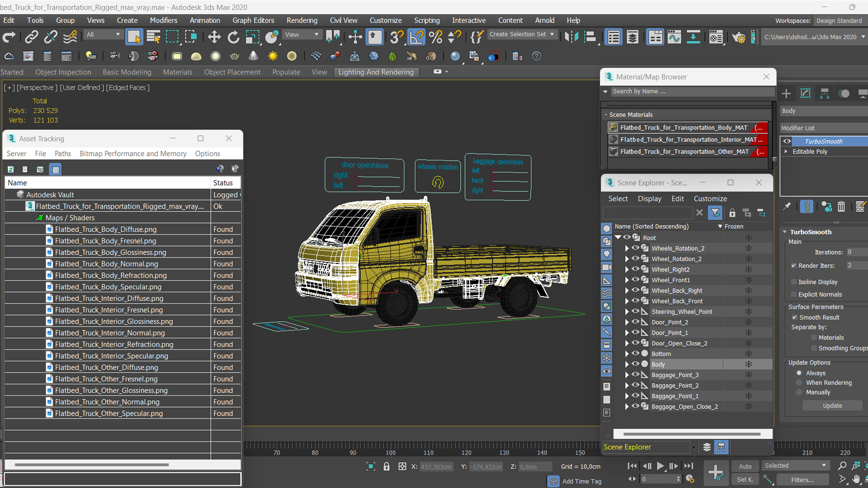Screen dimensions: 868x488
Task: Click the Pan hand viewport icon
Action: [856, 479]
